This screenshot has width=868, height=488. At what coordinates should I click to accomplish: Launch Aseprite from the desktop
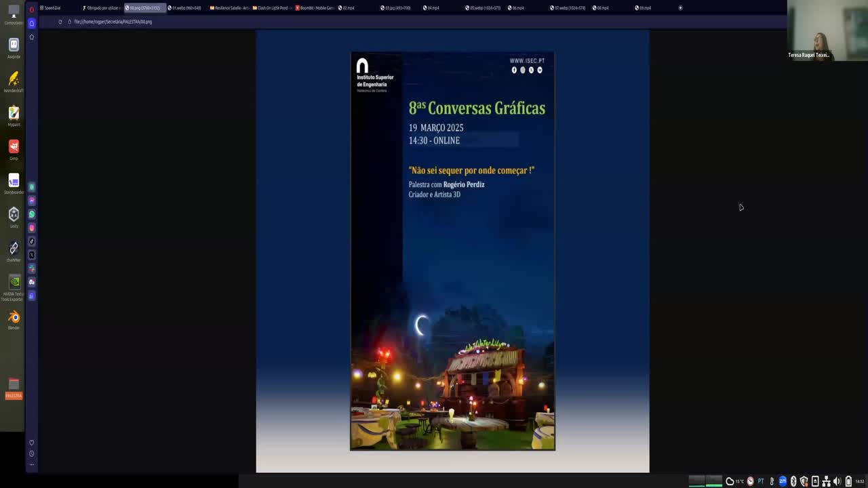point(14,47)
